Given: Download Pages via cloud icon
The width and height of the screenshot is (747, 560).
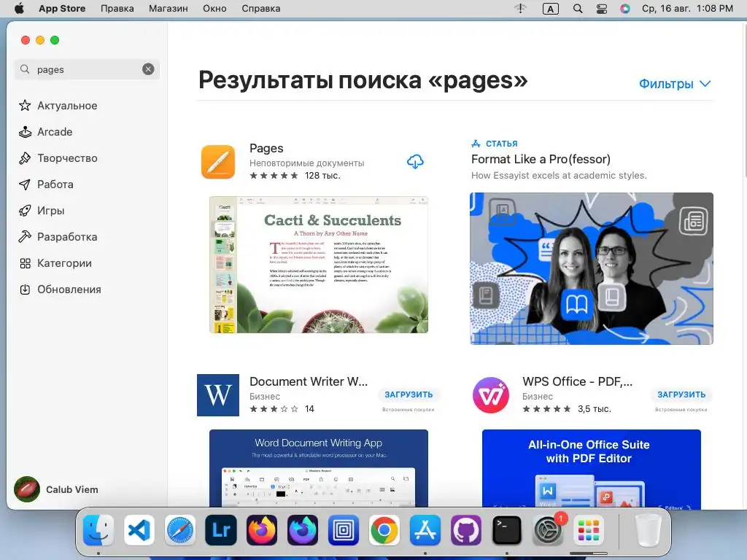Looking at the screenshot, I should [x=415, y=162].
